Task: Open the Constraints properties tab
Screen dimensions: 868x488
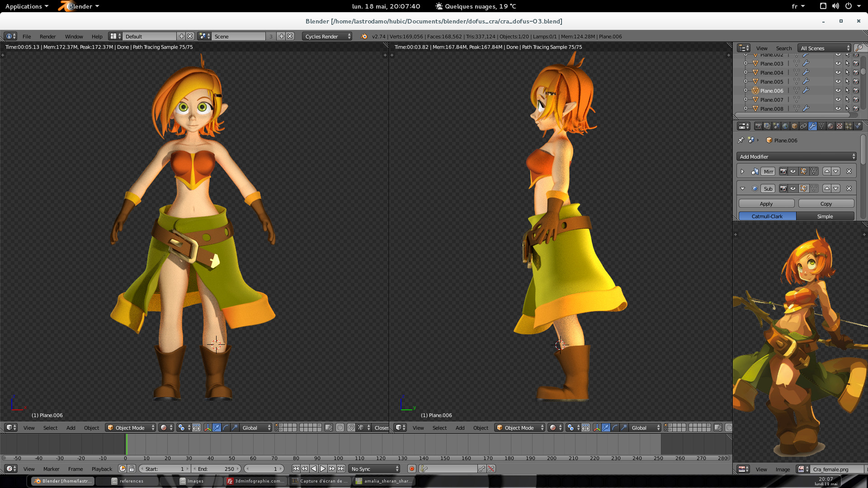Action: [x=803, y=127]
